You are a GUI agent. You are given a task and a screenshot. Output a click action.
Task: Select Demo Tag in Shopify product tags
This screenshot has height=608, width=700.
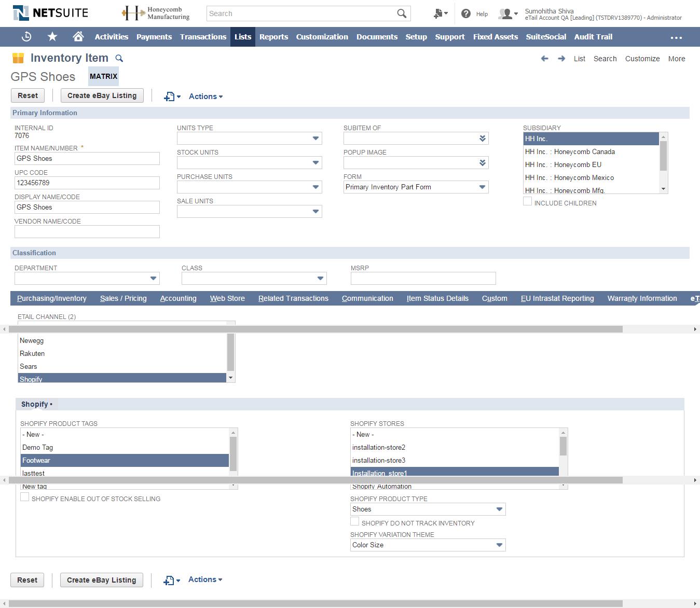125,447
